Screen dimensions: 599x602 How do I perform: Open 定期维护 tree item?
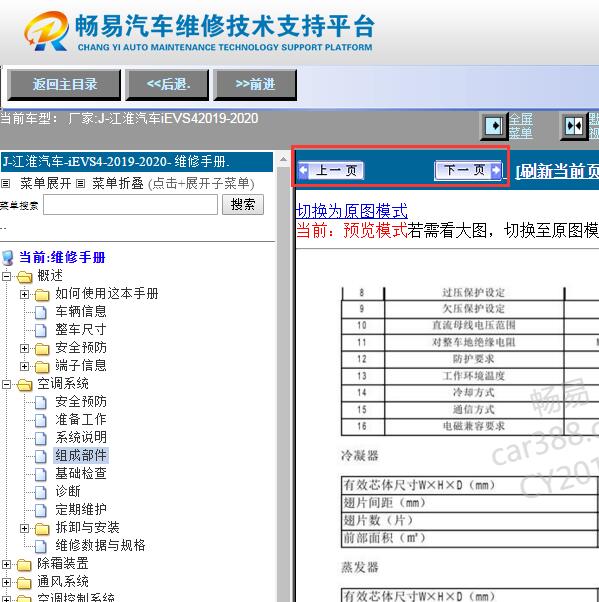tap(81, 509)
